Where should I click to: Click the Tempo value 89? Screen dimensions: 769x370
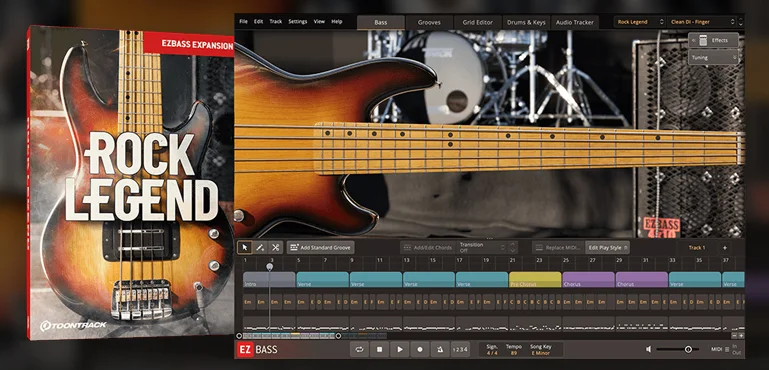pos(513,353)
